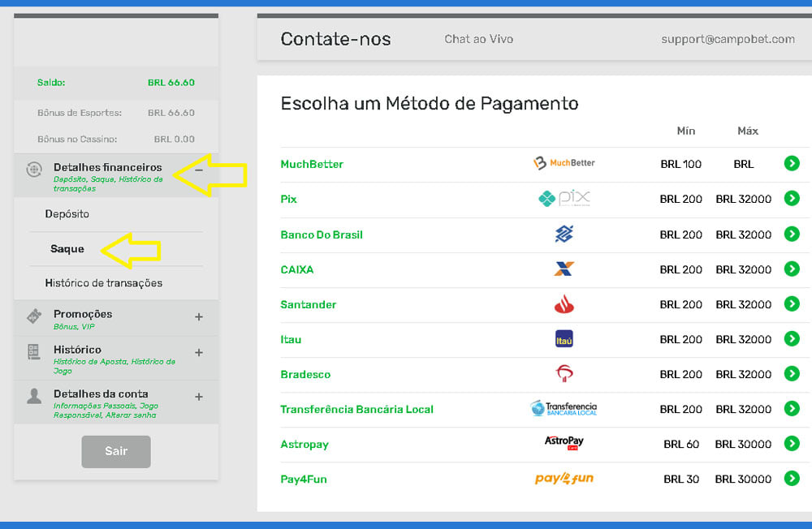Click the Transferencia Bancaria Local logo

click(564, 408)
